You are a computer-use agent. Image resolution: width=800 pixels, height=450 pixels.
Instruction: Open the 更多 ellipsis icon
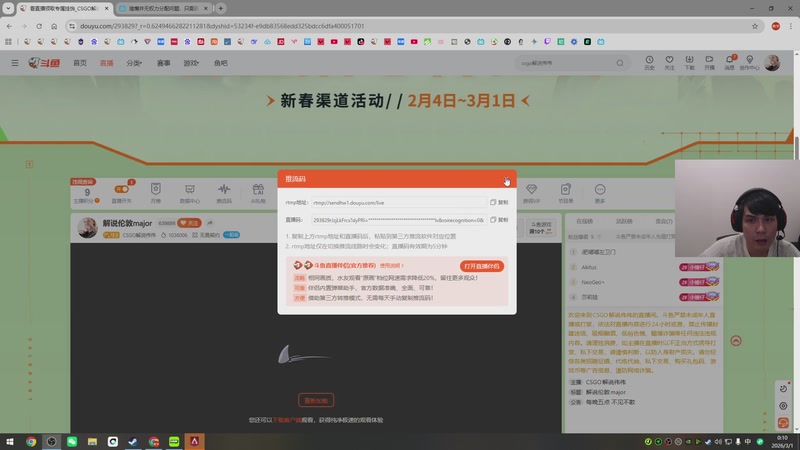(x=599, y=193)
